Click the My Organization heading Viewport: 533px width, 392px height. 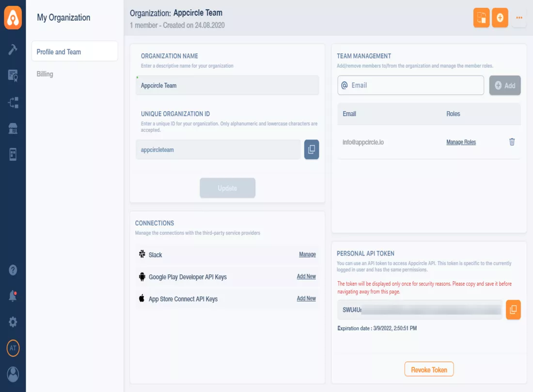click(63, 17)
